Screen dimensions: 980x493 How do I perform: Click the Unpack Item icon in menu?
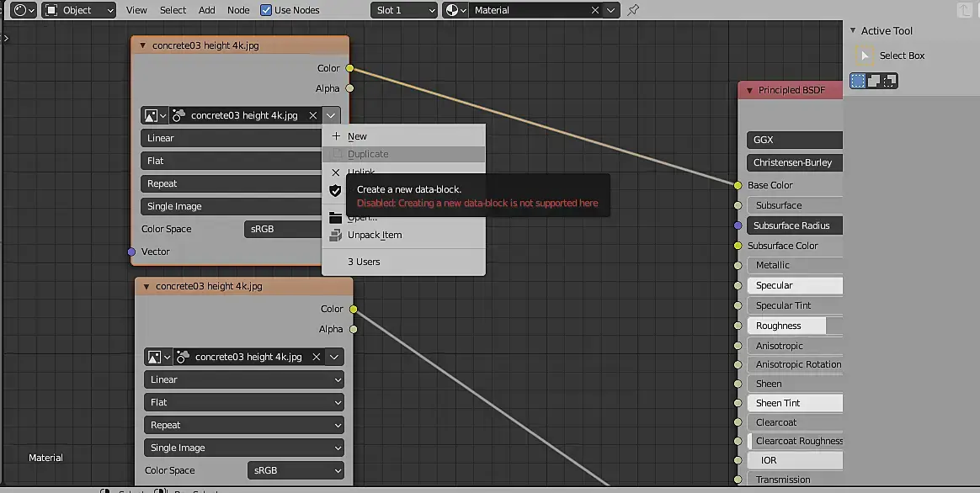[336, 235]
